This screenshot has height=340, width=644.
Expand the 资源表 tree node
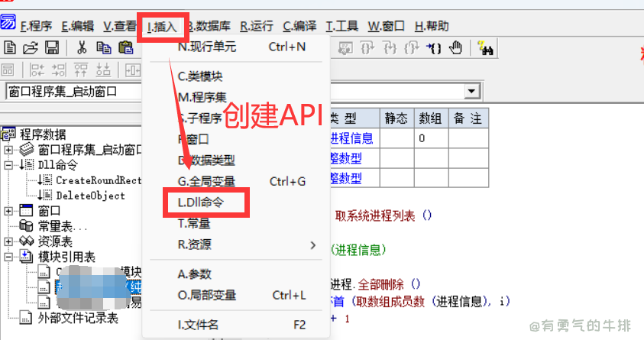pos(9,241)
